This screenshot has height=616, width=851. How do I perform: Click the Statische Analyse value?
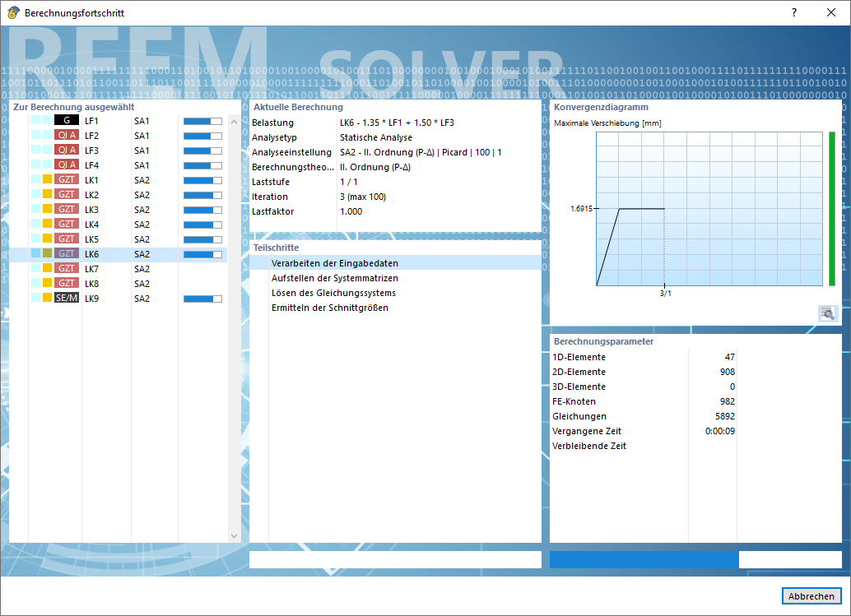point(375,137)
